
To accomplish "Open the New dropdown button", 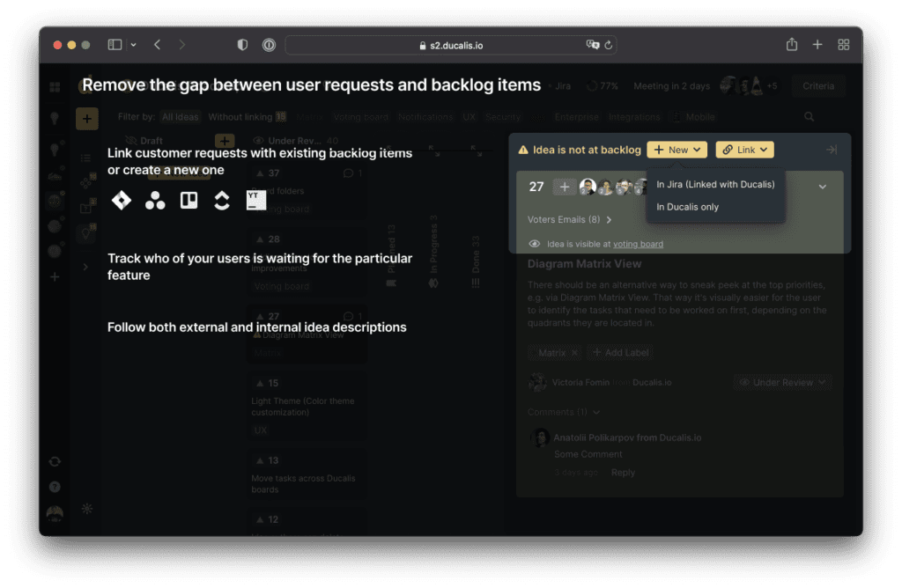I will pyautogui.click(x=677, y=150).
